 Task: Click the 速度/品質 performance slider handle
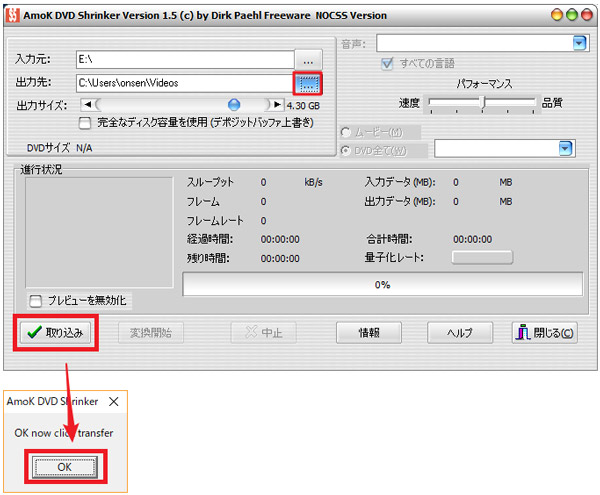(483, 102)
